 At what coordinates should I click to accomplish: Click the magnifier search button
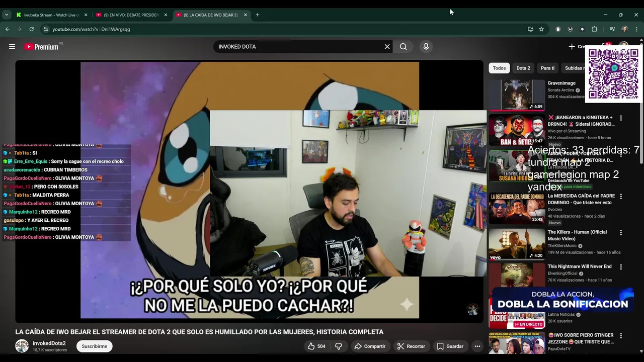[404, 47]
